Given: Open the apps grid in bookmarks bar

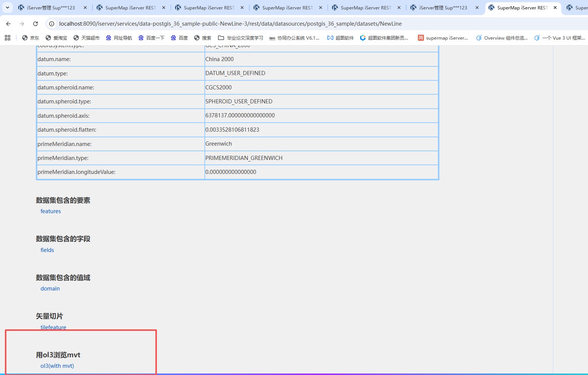Looking at the screenshot, I should (8, 38).
